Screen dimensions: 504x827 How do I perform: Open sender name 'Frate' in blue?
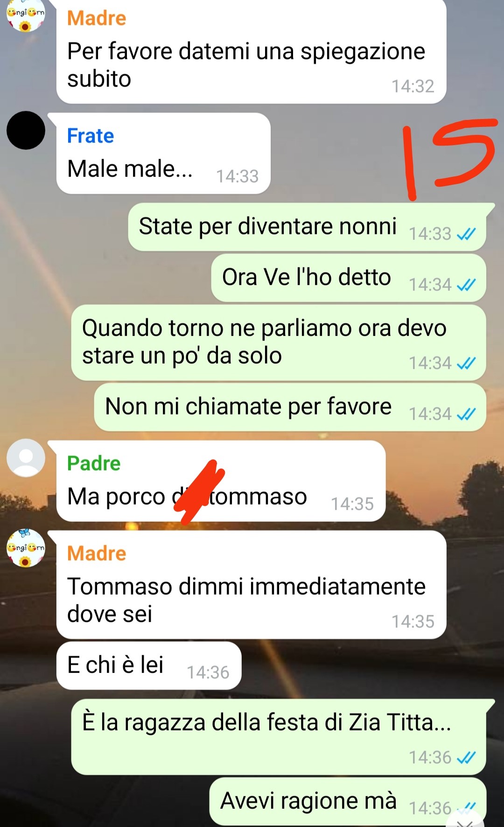pyautogui.click(x=91, y=136)
